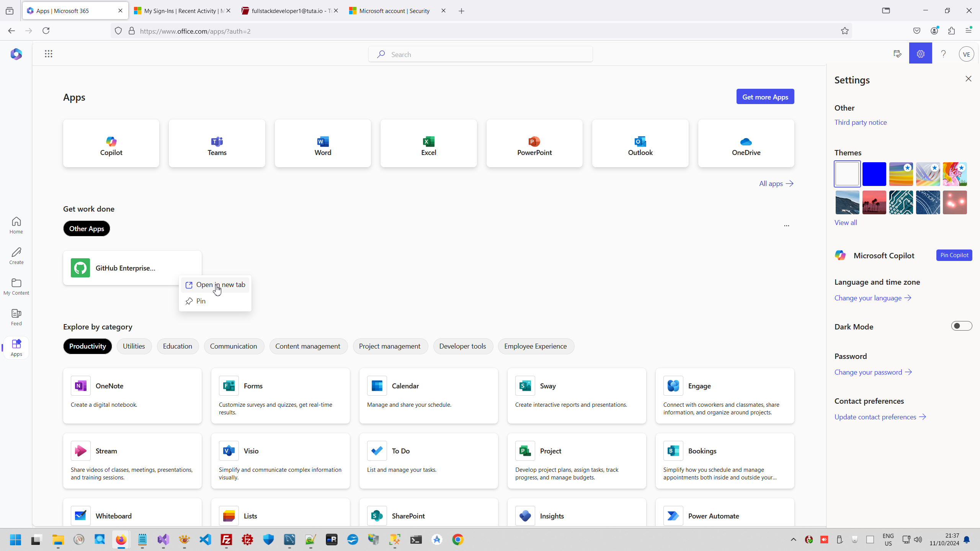980x551 pixels.
Task: Open the app launcher waffle icon
Action: tap(48, 54)
